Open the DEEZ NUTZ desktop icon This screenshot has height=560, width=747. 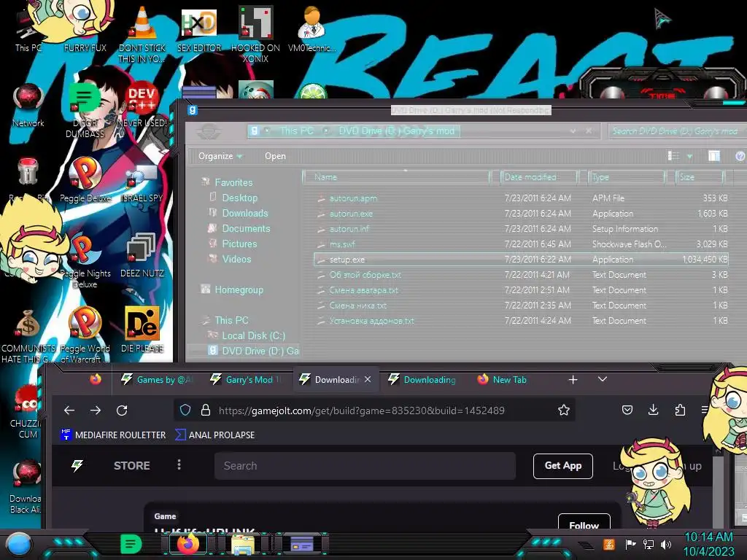point(142,255)
